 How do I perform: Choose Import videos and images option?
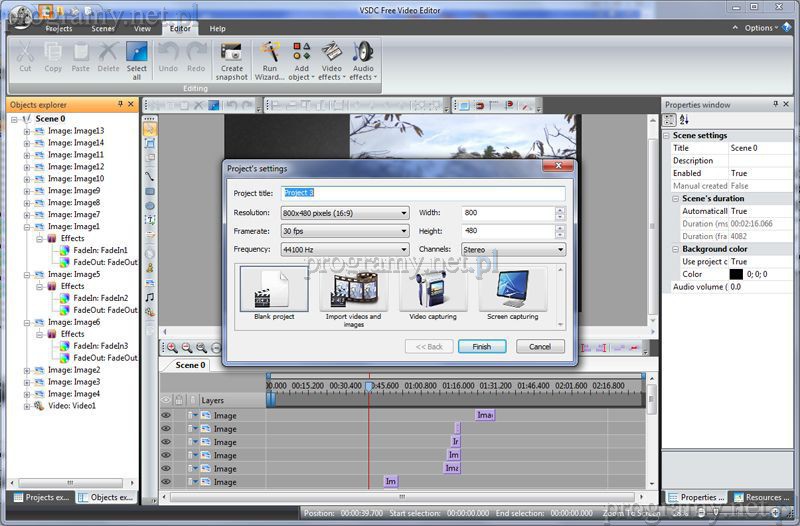pos(353,294)
